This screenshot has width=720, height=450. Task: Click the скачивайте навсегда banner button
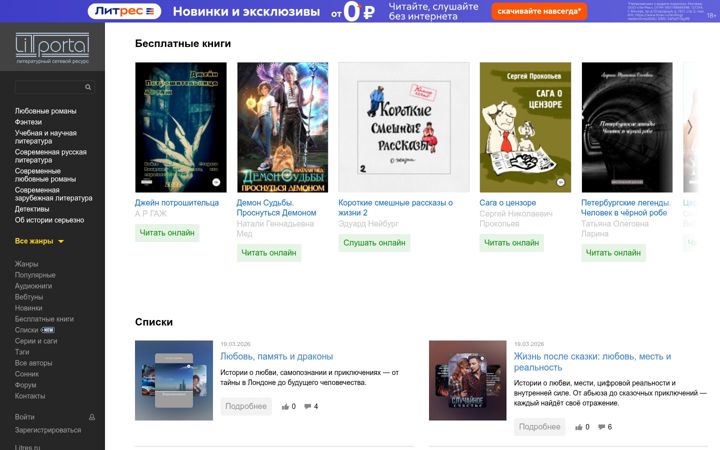[x=539, y=11]
